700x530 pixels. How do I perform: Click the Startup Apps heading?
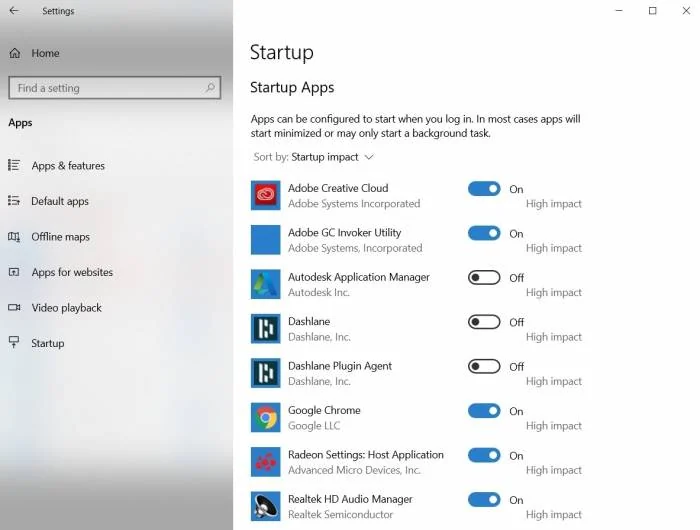[292, 88]
